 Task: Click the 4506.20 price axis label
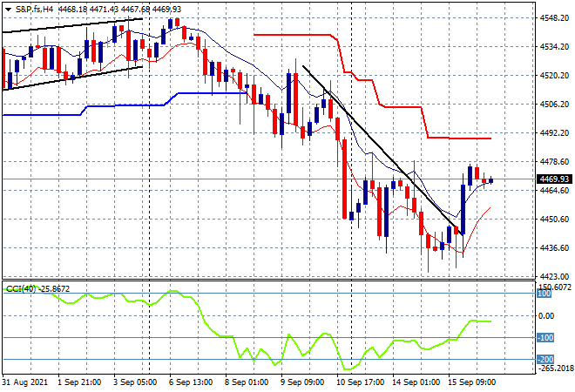[x=554, y=105]
